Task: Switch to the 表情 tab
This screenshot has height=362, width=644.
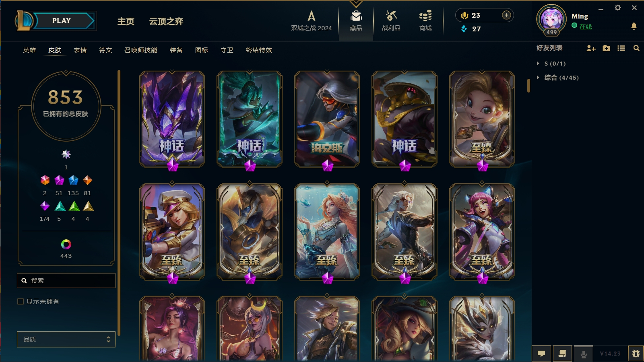Action: pyautogui.click(x=80, y=50)
